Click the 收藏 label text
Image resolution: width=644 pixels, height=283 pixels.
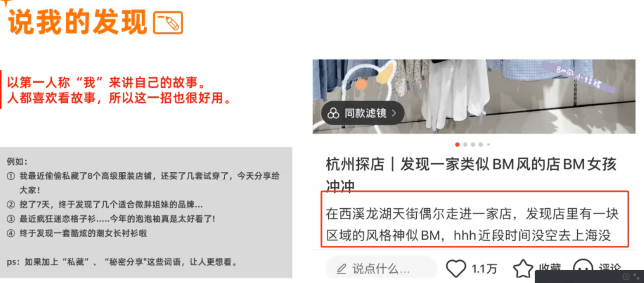pos(550,267)
